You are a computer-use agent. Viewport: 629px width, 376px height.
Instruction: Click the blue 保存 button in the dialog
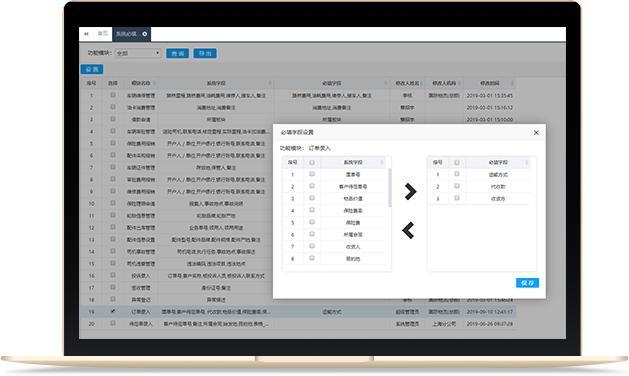[527, 283]
